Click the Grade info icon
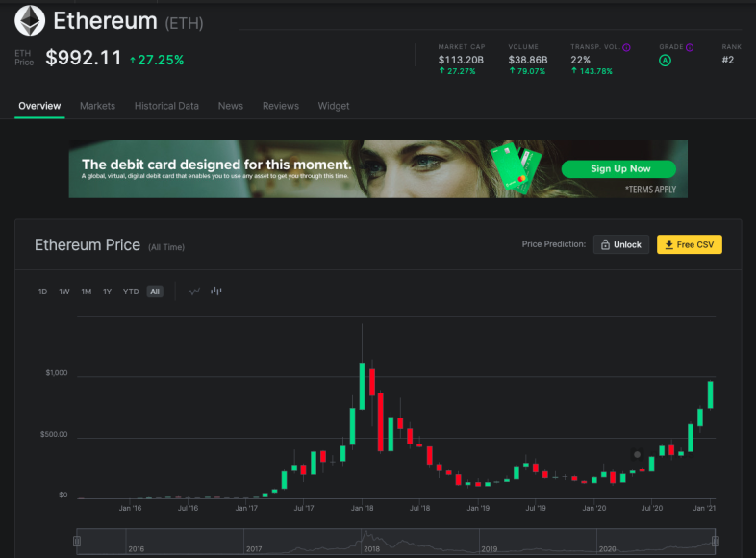The image size is (756, 558). [x=690, y=47]
